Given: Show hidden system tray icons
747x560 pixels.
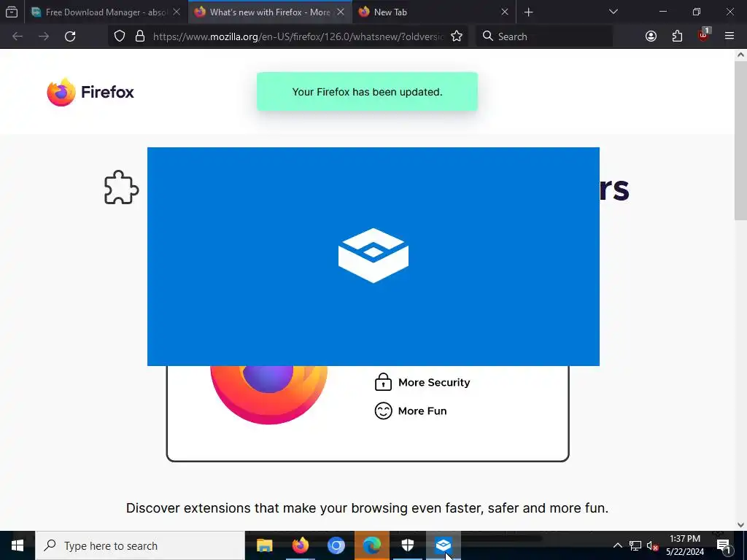Looking at the screenshot, I should pyautogui.click(x=617, y=545).
